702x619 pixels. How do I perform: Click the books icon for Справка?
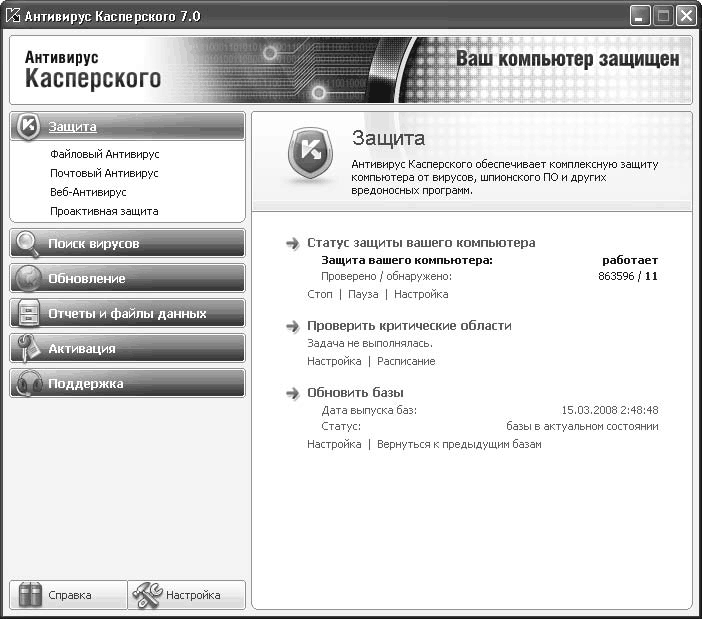tap(30, 595)
